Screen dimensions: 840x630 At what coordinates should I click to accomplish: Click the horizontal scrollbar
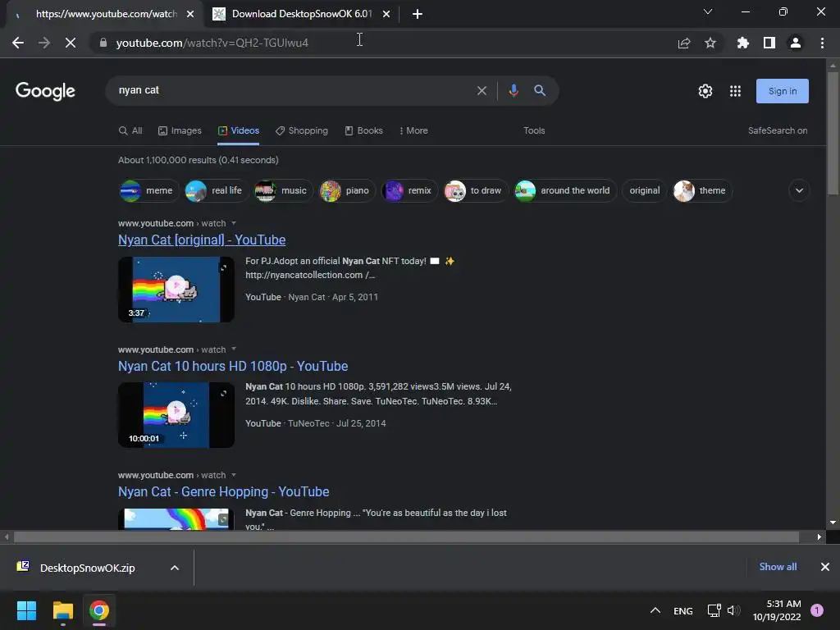pyautogui.click(x=406, y=536)
